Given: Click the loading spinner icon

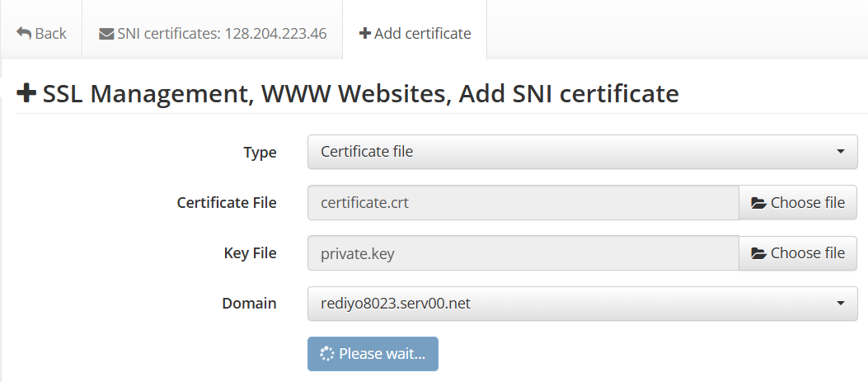Looking at the screenshot, I should [x=327, y=354].
